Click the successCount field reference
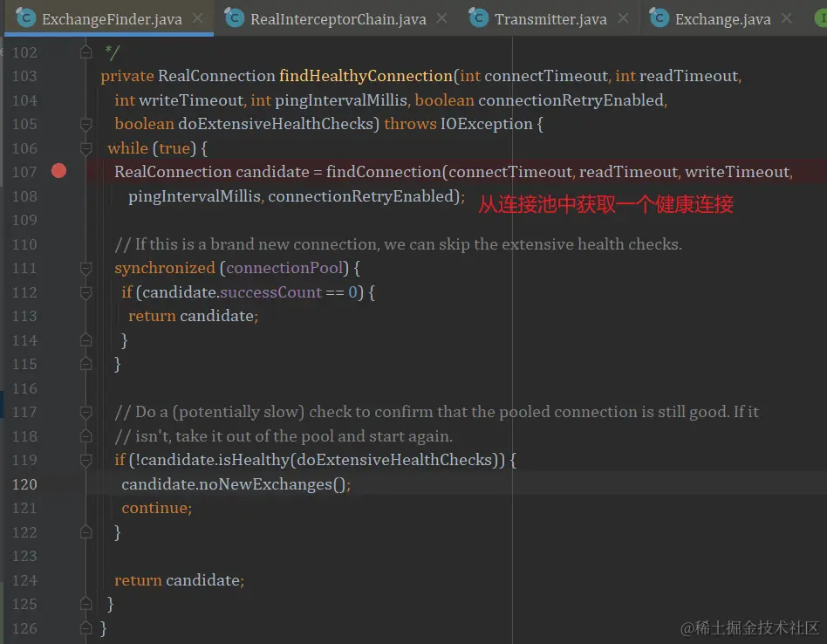The height and width of the screenshot is (644, 827). tap(270, 292)
